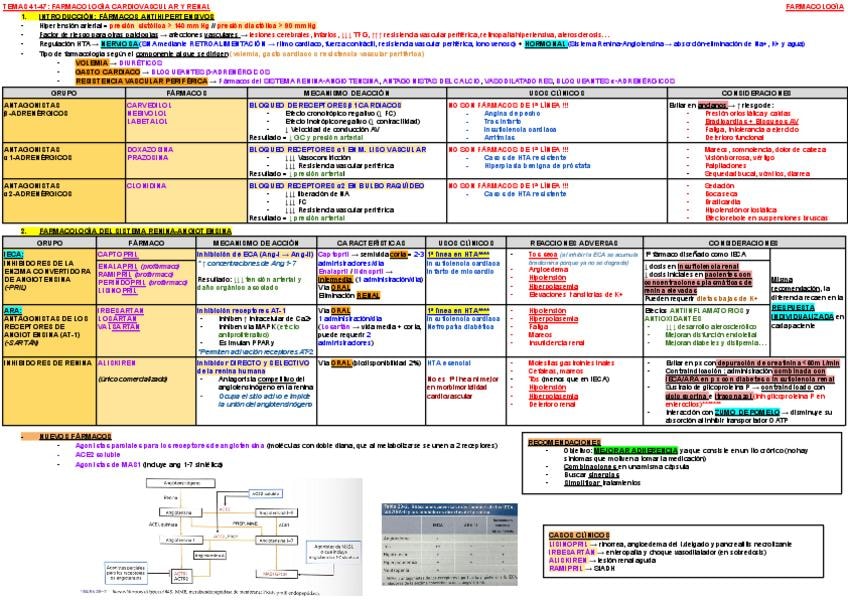Click the drug name 'DOXAZOSINA'
This screenshot has width=848, height=600.
[150, 149]
